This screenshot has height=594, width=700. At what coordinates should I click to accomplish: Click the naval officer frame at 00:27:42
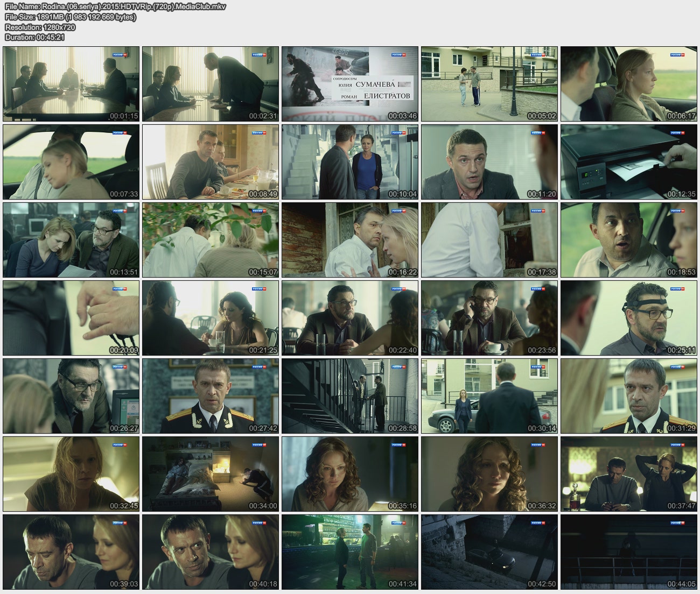tap(211, 396)
